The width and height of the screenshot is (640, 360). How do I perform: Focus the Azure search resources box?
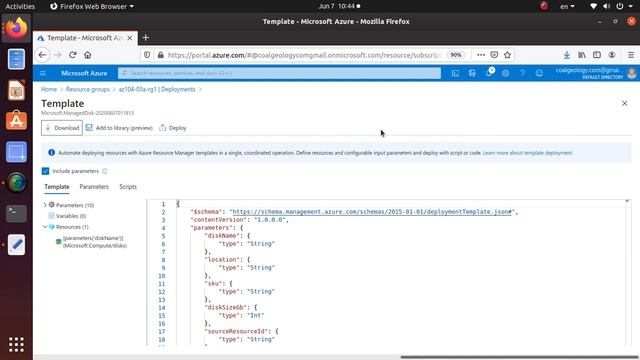tap(280, 73)
